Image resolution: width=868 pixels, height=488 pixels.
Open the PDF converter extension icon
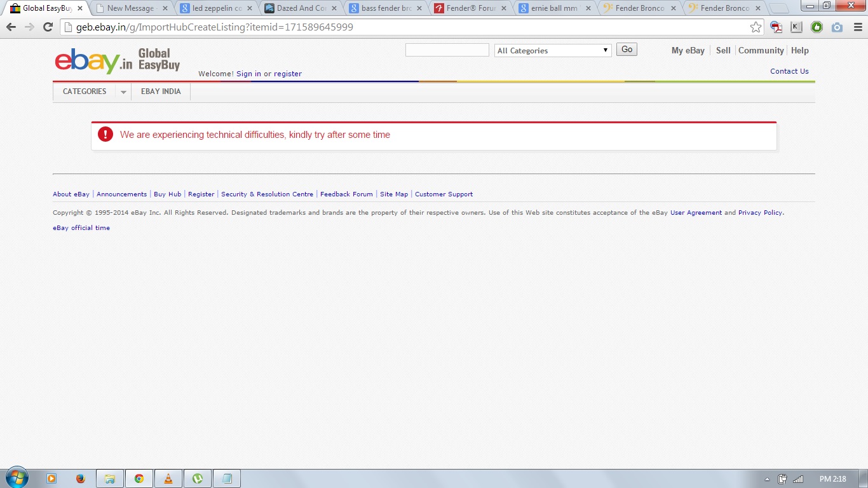tap(776, 27)
